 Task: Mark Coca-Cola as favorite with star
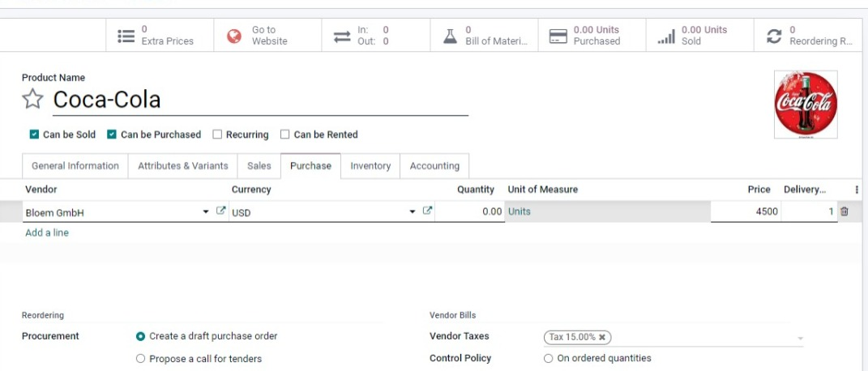(32, 100)
